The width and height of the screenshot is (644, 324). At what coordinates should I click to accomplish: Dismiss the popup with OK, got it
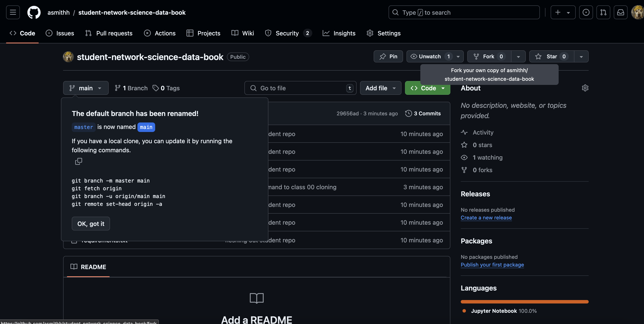(91, 223)
